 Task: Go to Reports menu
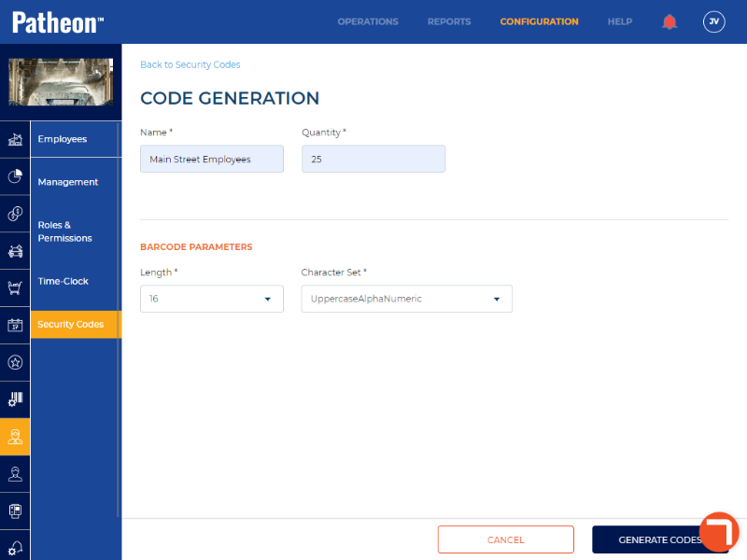(x=449, y=21)
